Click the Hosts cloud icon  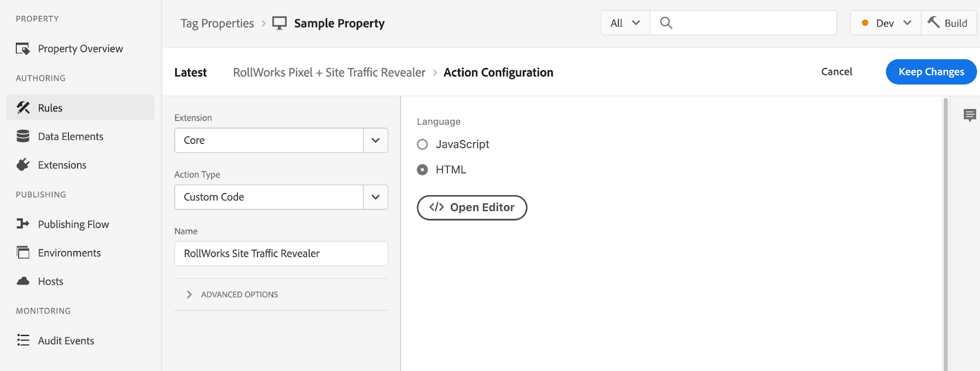point(23,281)
